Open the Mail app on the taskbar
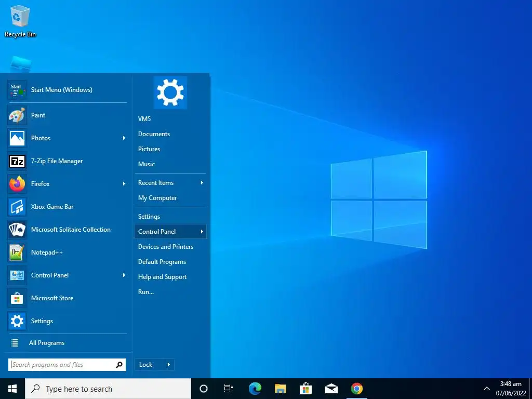This screenshot has height=399, width=532. (331, 389)
